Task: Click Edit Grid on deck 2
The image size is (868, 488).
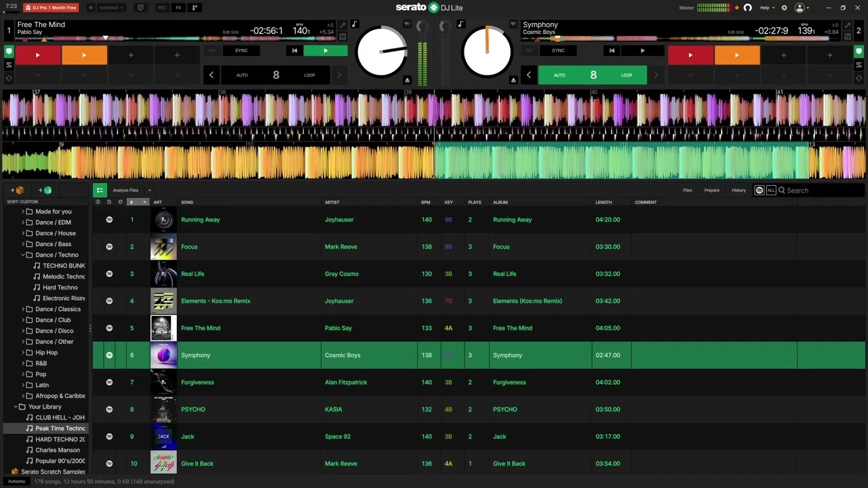Action: [x=736, y=32]
